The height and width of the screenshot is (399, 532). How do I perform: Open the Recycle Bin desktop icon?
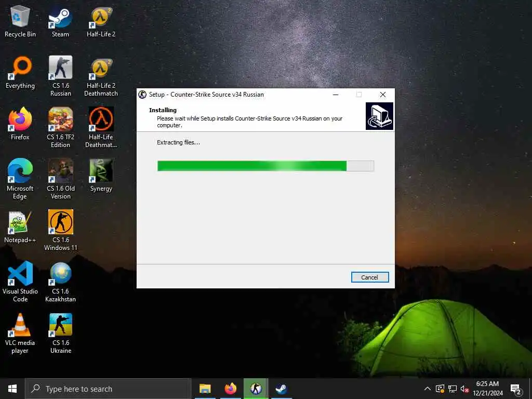click(x=20, y=21)
